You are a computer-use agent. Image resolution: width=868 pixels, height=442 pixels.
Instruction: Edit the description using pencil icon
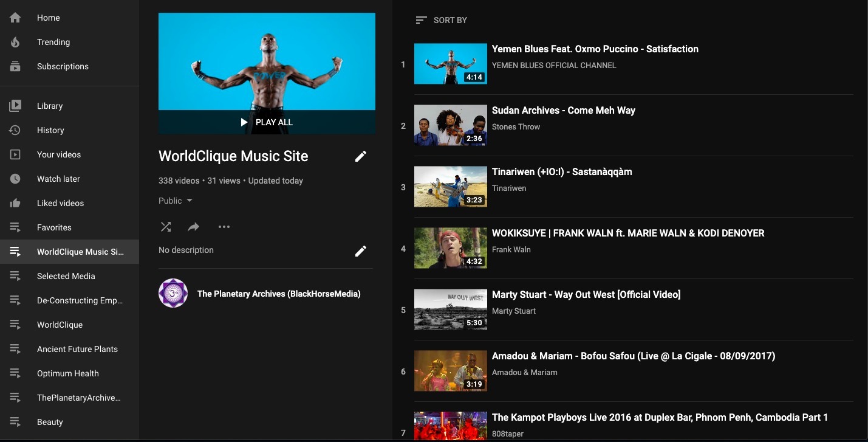[x=361, y=250]
